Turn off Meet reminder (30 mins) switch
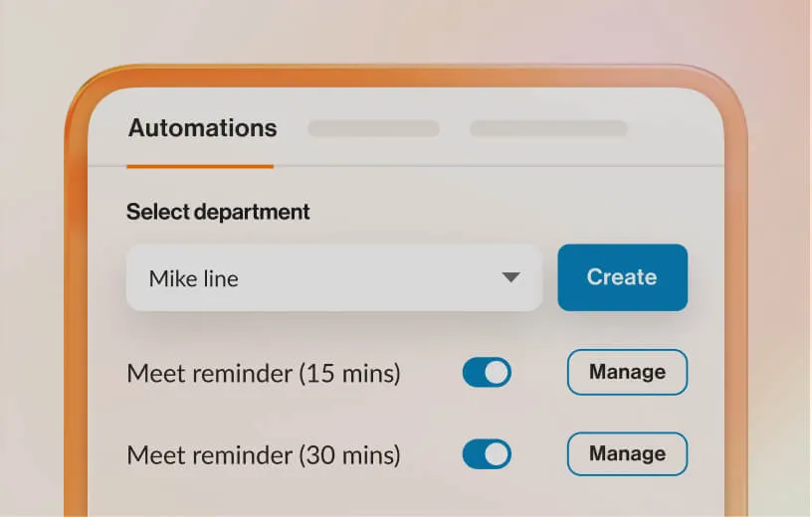 (x=487, y=454)
